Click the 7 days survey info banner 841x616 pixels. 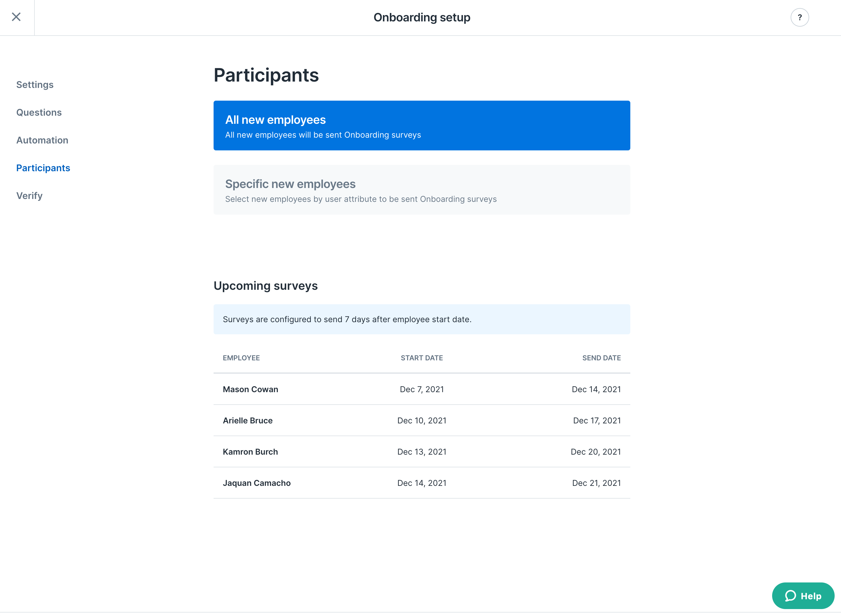coord(422,319)
